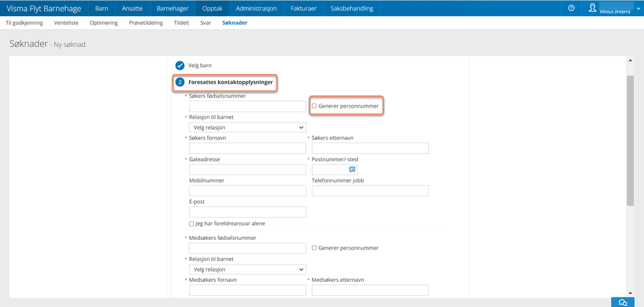Click the Mobilnummer input field
The height and width of the screenshot is (307, 644).
pyautogui.click(x=248, y=191)
